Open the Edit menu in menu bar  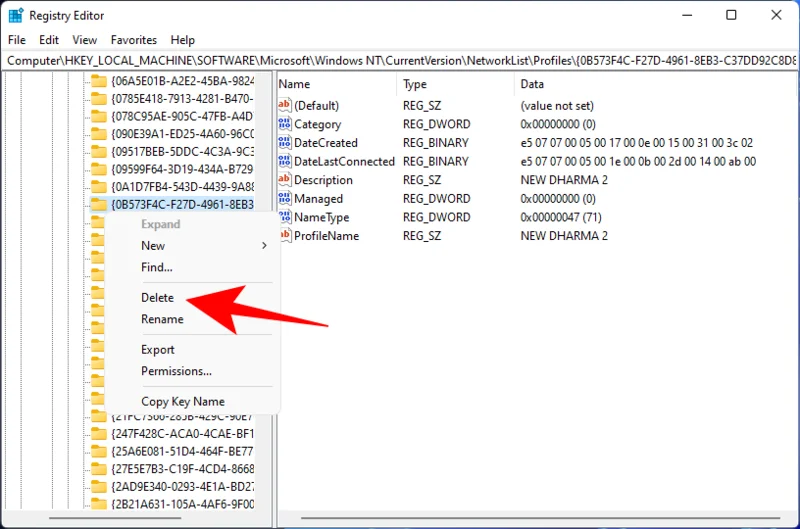49,40
